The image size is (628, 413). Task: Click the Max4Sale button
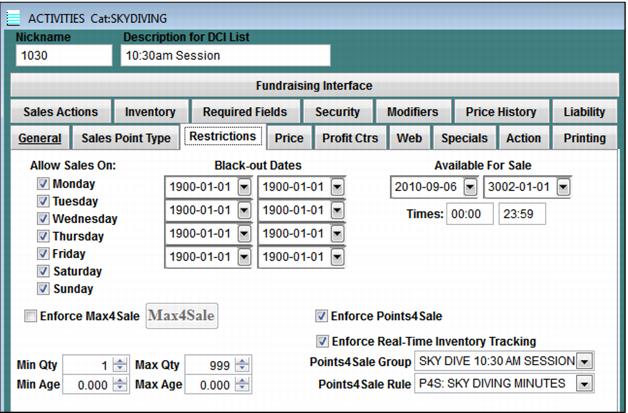coord(182,316)
